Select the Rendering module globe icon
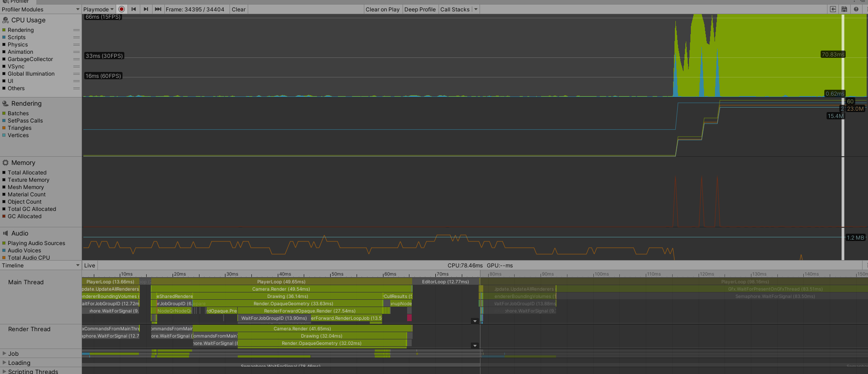The image size is (868, 374). tap(5, 103)
